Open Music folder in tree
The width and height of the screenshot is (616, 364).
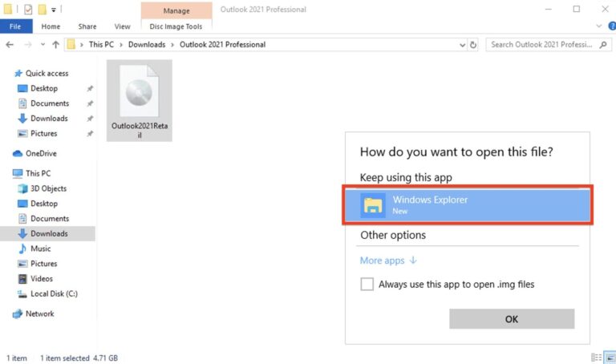pos(40,249)
